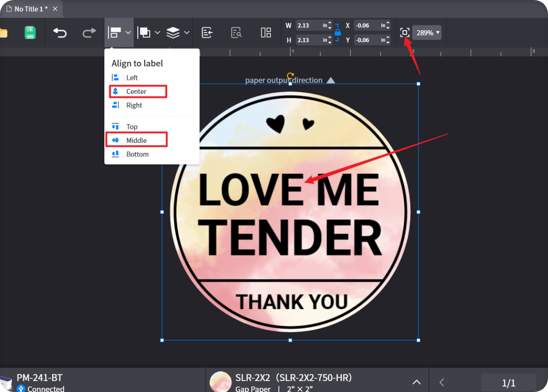Click the green Save icon
The width and height of the screenshot is (548, 392).
tap(30, 32)
